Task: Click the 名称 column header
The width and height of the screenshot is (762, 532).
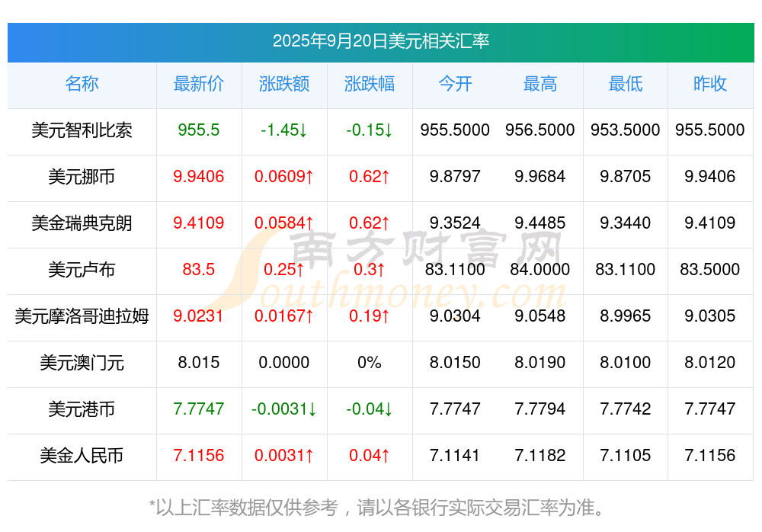Action: (x=82, y=84)
